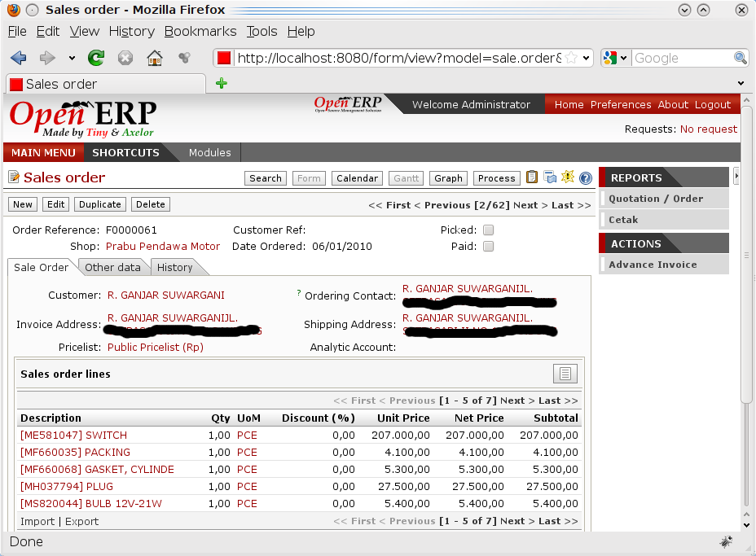Click the Stop loading icon
Screen dimensions: 756x556
(125, 59)
